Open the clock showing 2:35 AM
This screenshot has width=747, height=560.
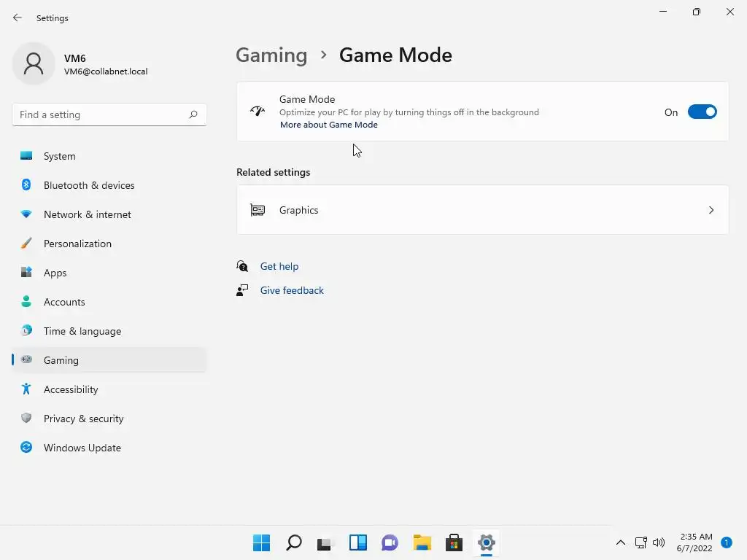(x=694, y=542)
